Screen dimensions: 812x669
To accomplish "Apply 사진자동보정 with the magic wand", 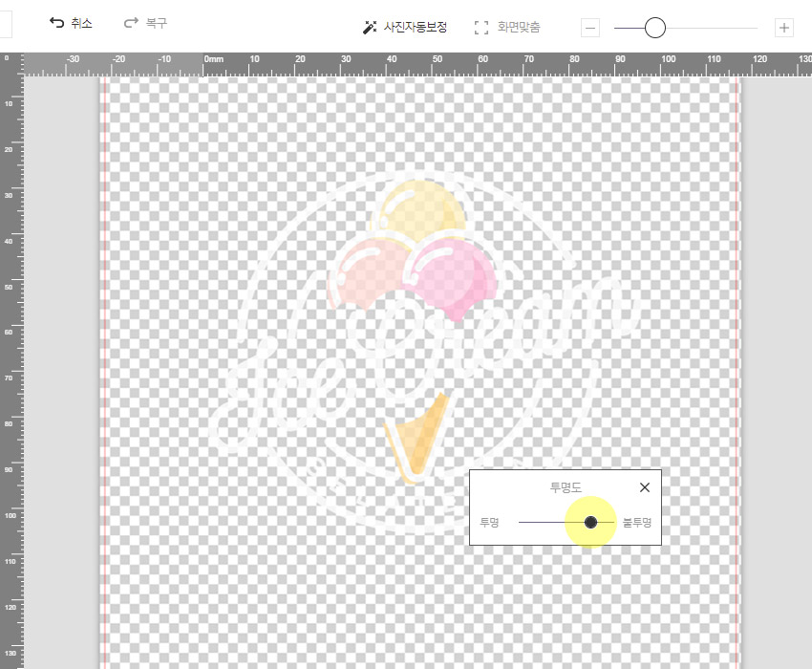I will (x=404, y=28).
